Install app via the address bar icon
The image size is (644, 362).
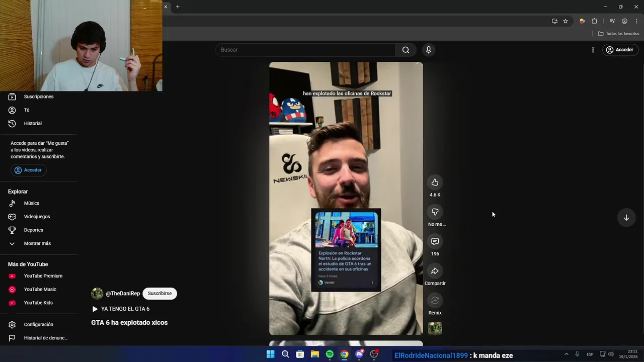pyautogui.click(x=554, y=21)
